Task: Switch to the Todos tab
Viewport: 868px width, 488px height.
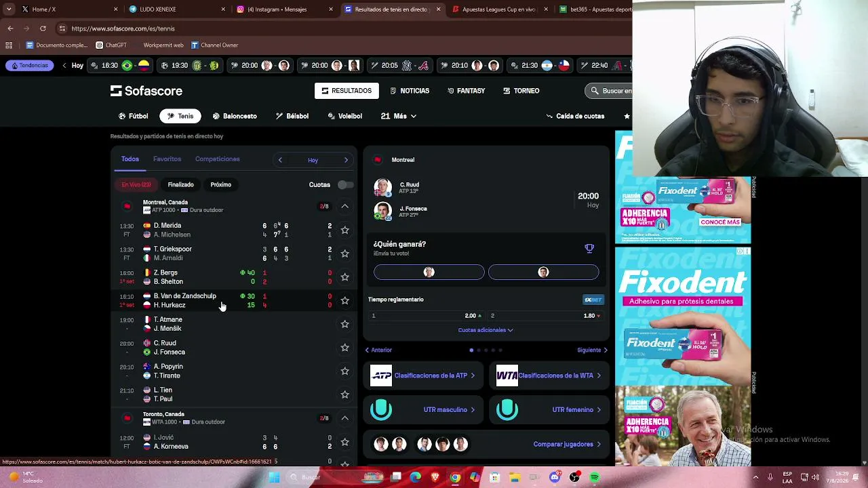Action: (130, 159)
